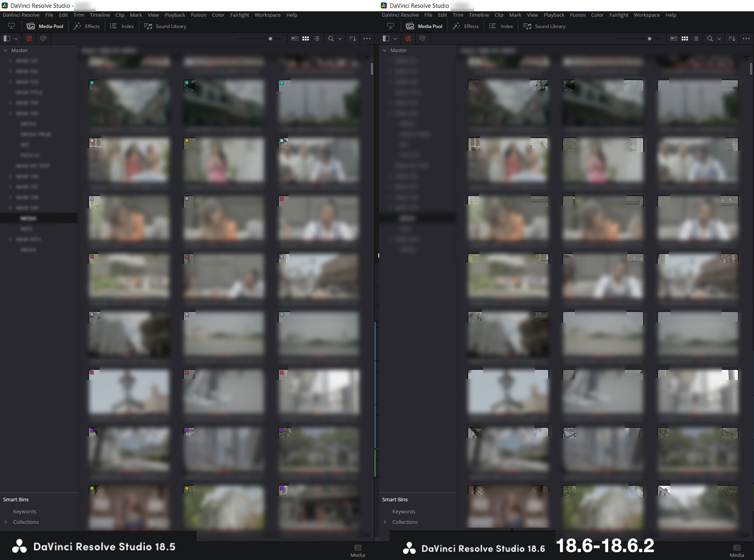
Task: Click media pool scrollbar in right window
Action: point(751,69)
